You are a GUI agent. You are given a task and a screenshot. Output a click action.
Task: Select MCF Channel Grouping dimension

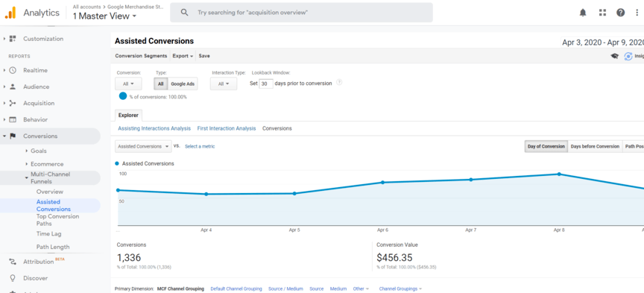tap(180, 289)
